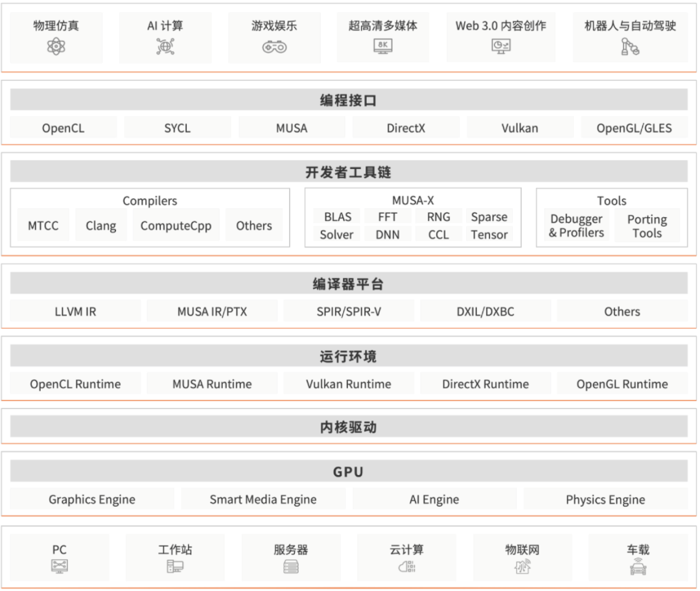
Task: Select the DXIL/DXBC box
Action: pos(485,311)
